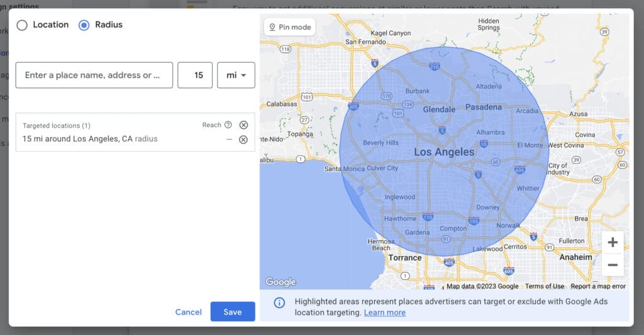Image resolution: width=644 pixels, height=335 pixels.
Task: Enable Pin mode on the map
Action: pyautogui.click(x=290, y=27)
